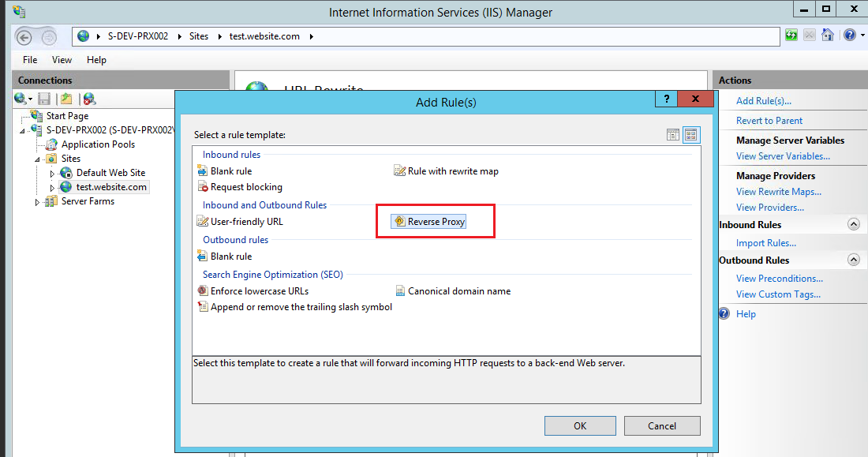Cancel the Add Rule(s) dialog
The width and height of the screenshot is (868, 457).
pyautogui.click(x=662, y=425)
